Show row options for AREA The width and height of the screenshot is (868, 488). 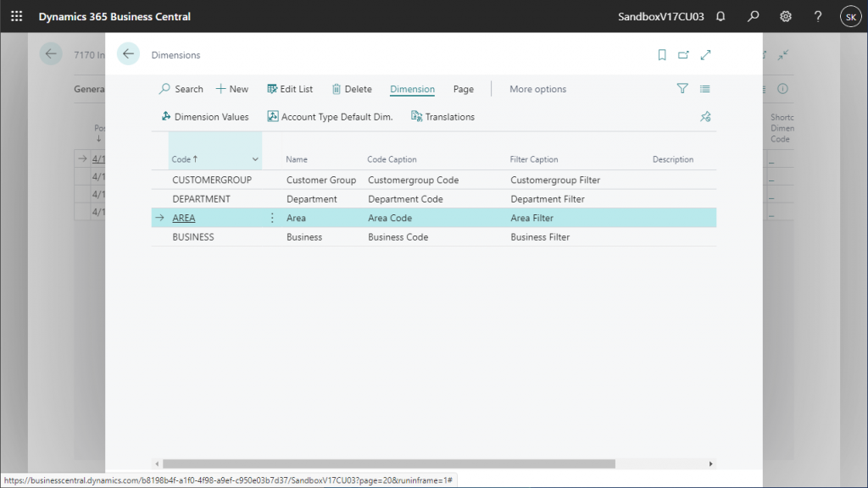coord(272,218)
